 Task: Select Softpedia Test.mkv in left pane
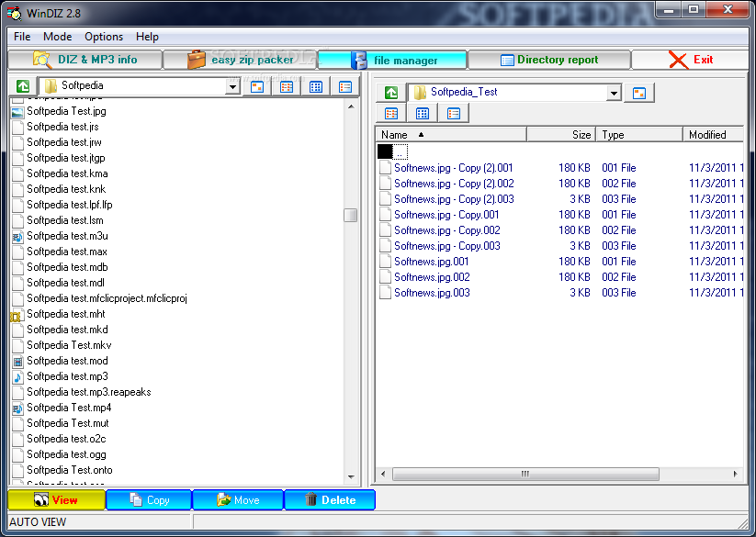coord(69,345)
